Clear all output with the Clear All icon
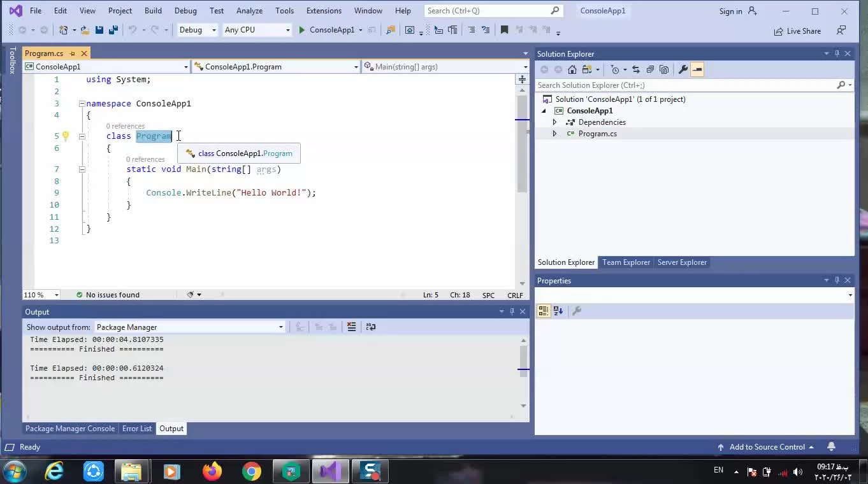Image resolution: width=868 pixels, height=484 pixels. click(351, 327)
